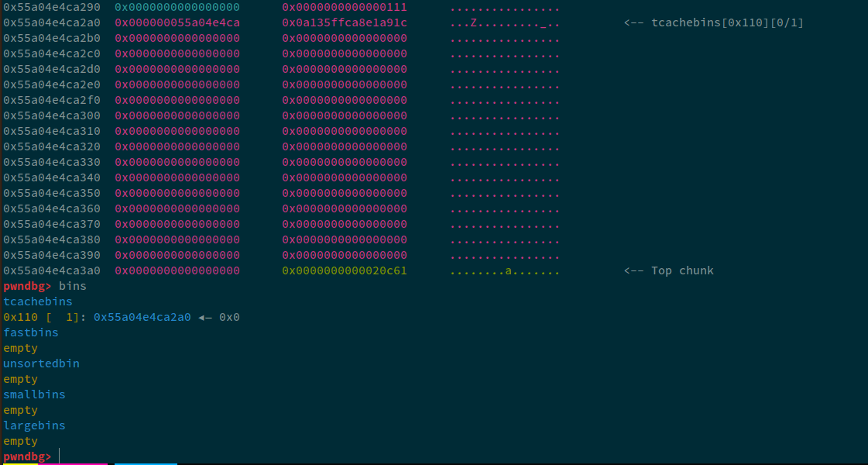Select the chunk size value 0x0000000000000111
The height and width of the screenshot is (465, 868).
coord(345,8)
